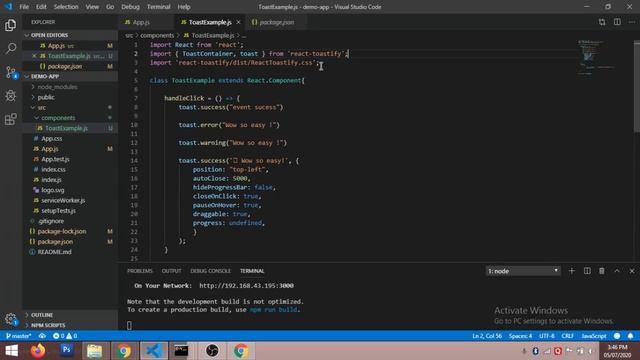Split the editor to the right
640x360 pixels.
click(x=617, y=22)
